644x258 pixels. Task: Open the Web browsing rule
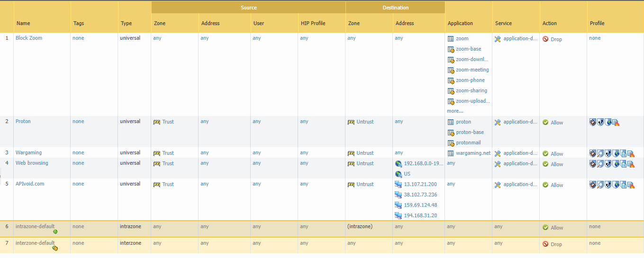click(32, 163)
